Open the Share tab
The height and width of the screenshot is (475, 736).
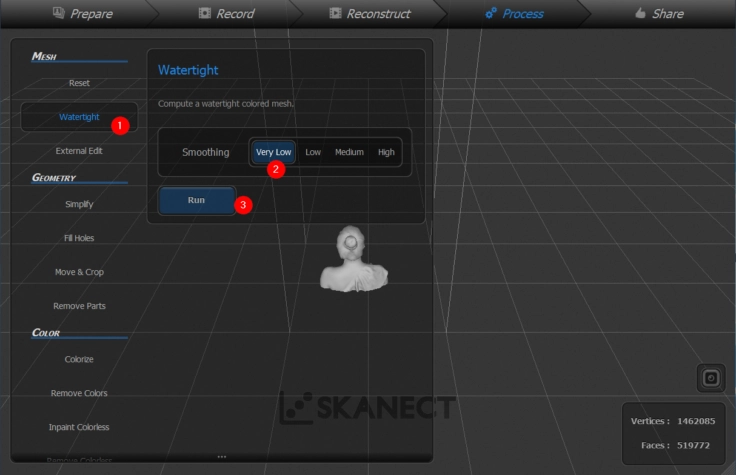coord(658,14)
